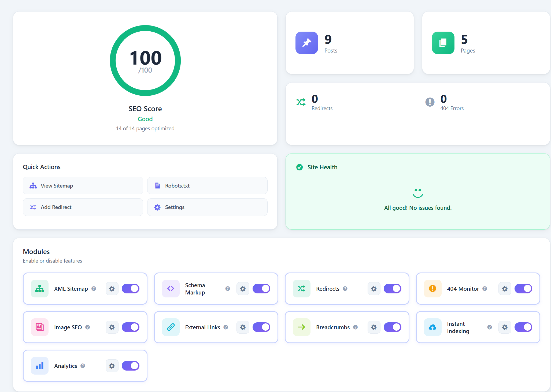
Task: Click the green Pages icon
Action: point(443,43)
